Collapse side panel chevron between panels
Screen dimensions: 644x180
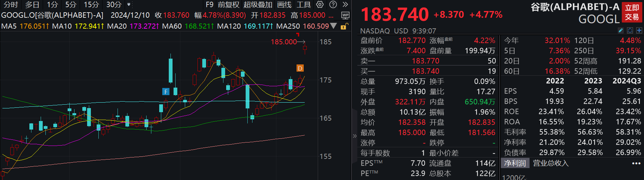click(355, 136)
